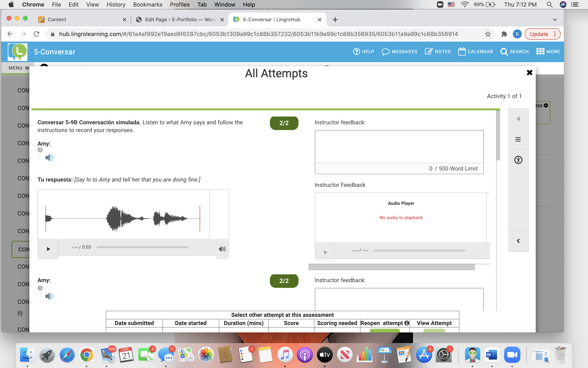The height and width of the screenshot is (368, 588).
Task: Open Finder from the Dock
Action: click(27, 355)
